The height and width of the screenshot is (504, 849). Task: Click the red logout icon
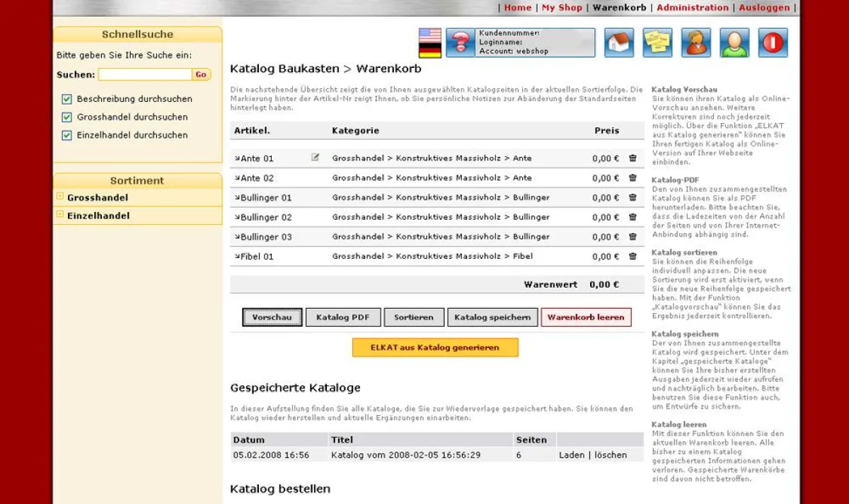tap(772, 42)
